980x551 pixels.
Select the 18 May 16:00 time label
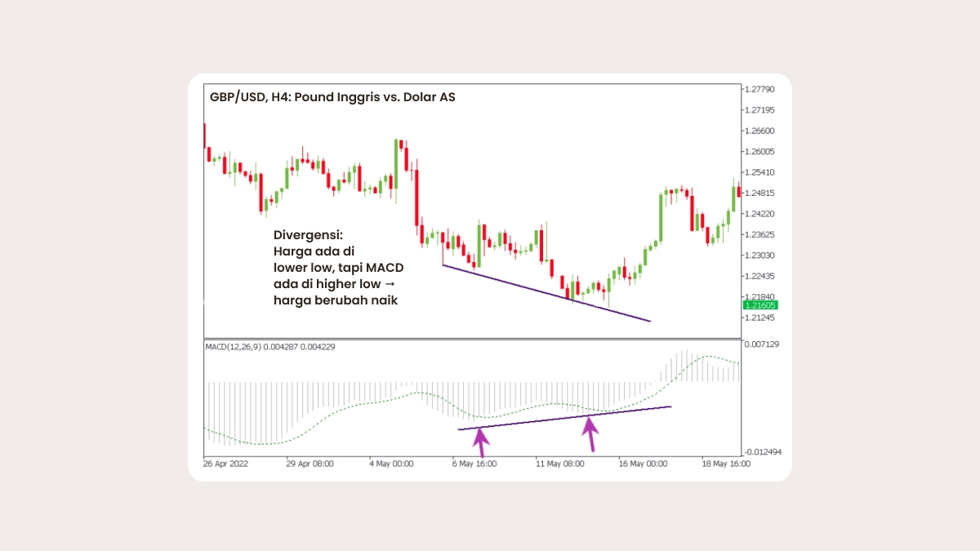(x=725, y=464)
